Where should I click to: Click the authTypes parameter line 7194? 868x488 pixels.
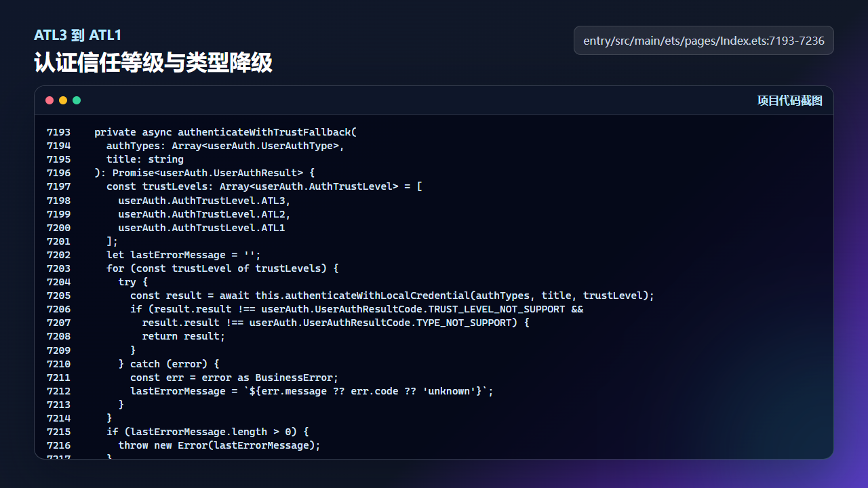click(226, 146)
